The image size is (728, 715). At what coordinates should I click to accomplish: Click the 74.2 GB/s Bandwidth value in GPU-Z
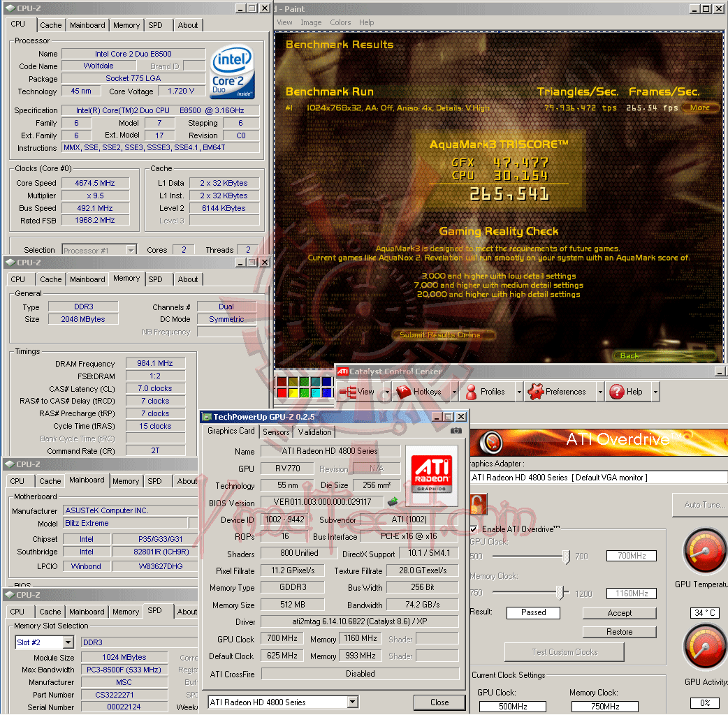tap(422, 605)
